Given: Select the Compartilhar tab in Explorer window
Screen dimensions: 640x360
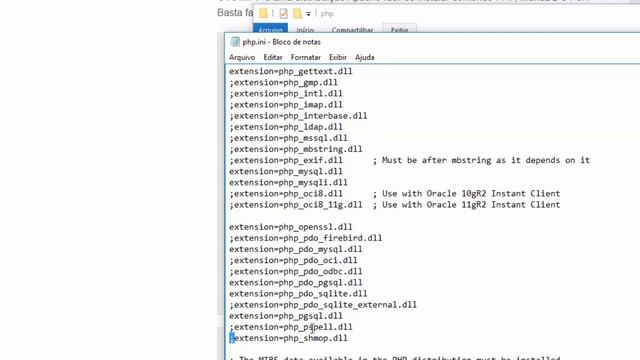Looking at the screenshot, I should pyautogui.click(x=352, y=29).
